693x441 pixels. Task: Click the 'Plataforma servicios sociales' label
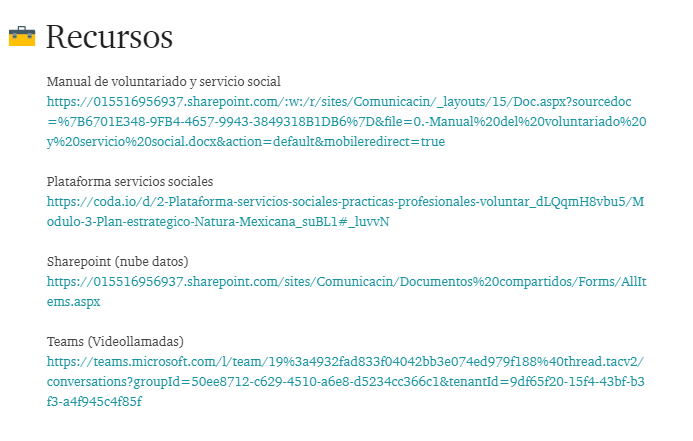click(x=130, y=181)
